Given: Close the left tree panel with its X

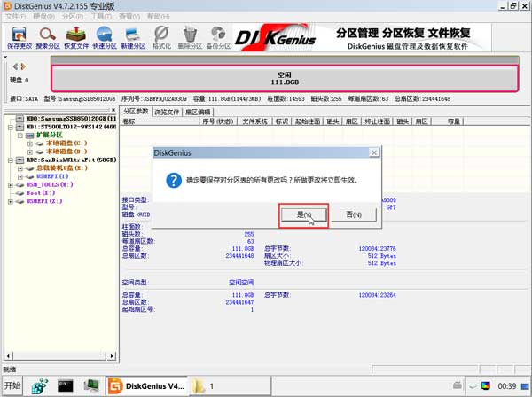Looking at the screenshot, I should (x=113, y=110).
